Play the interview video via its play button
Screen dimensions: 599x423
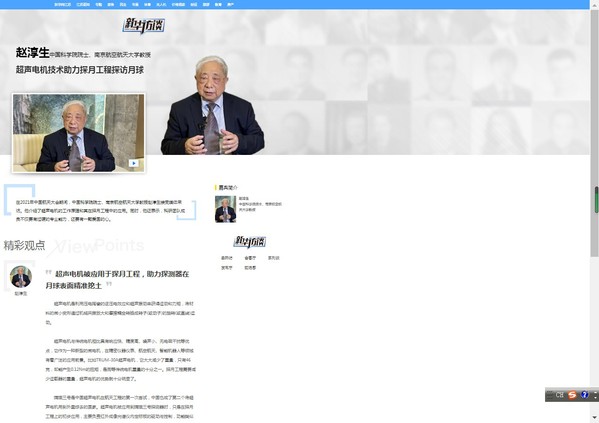coord(133,163)
